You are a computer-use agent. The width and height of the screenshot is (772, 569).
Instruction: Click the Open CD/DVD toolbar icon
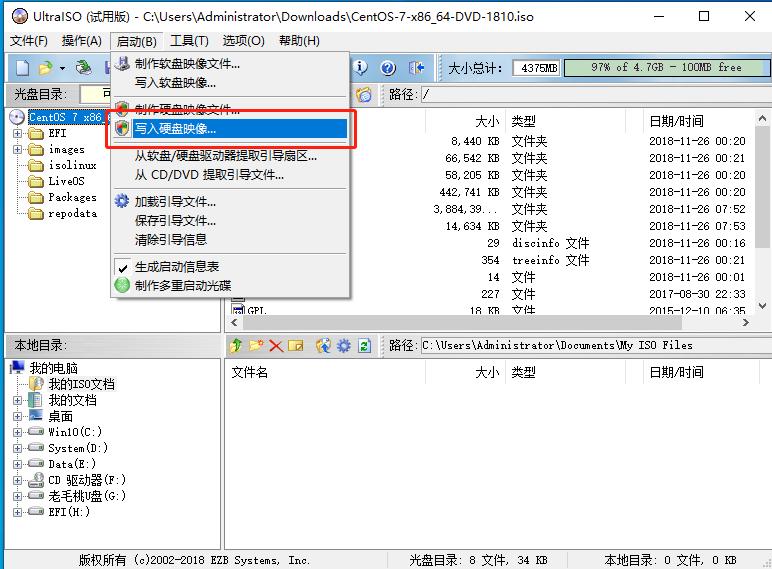[84, 67]
